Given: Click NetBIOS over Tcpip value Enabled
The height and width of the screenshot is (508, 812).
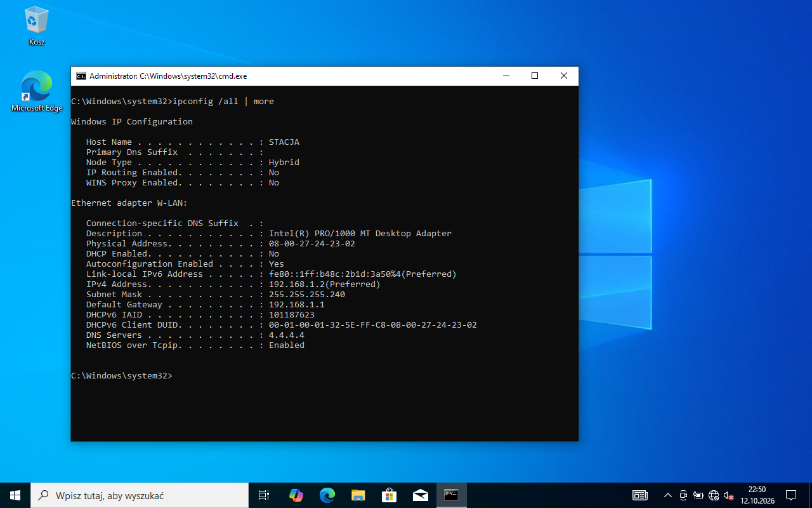Looking at the screenshot, I should (287, 345).
